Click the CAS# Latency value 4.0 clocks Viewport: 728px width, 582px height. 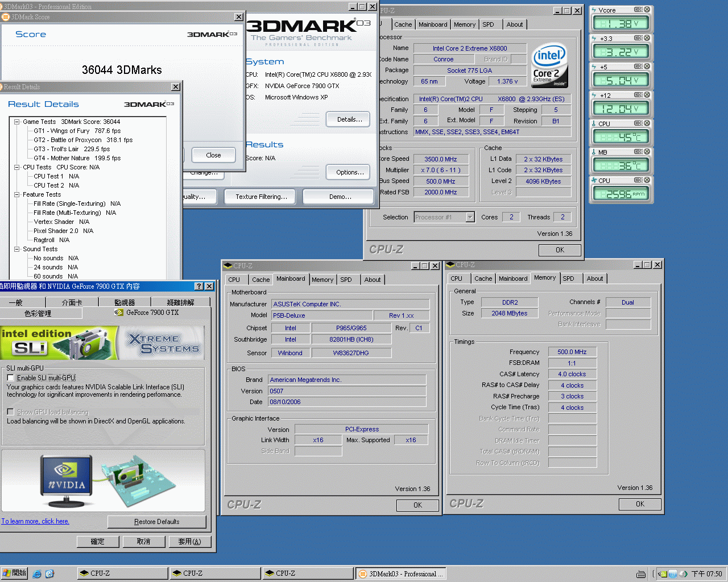click(572, 374)
